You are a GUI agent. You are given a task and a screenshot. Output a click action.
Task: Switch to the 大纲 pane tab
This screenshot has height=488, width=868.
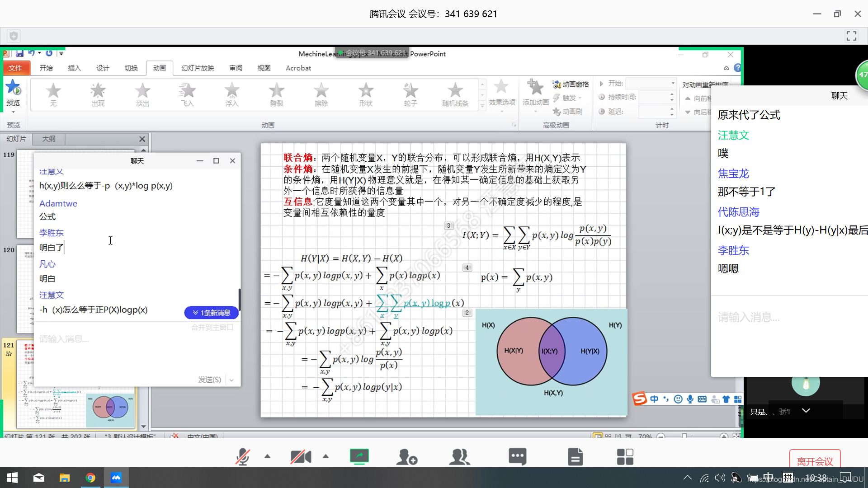click(49, 139)
